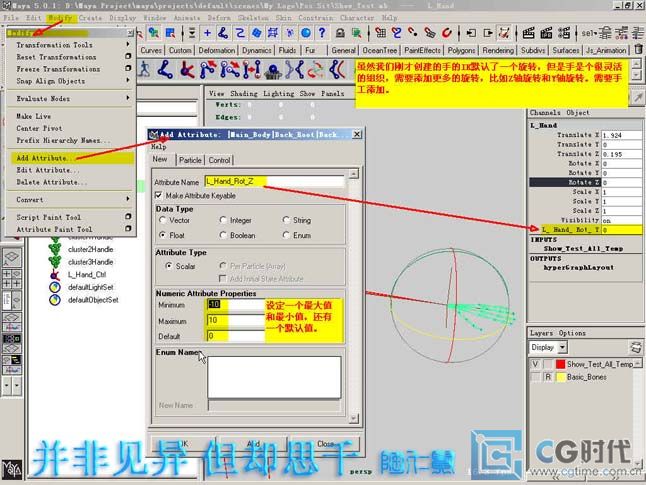Screen dimensions: 646x485
Task: Click the blue question mark help icon
Action: coord(322,33)
